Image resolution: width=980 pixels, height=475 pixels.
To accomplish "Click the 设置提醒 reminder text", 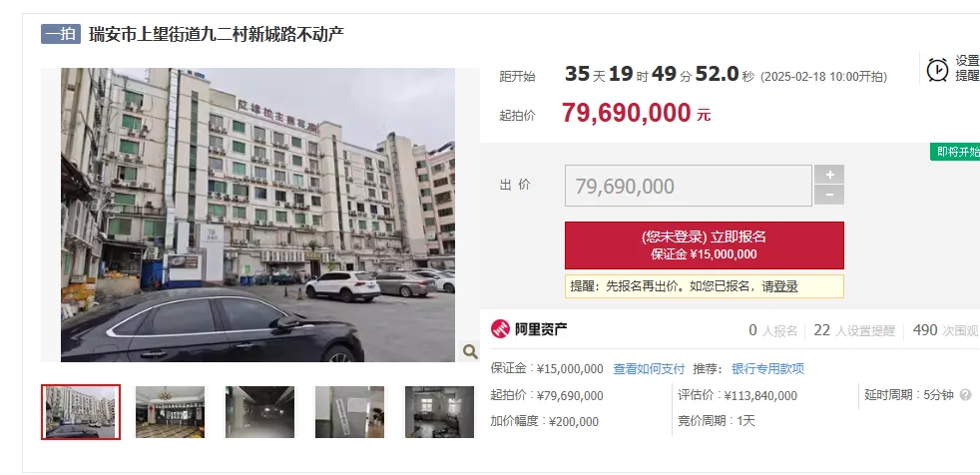I will tap(967, 68).
